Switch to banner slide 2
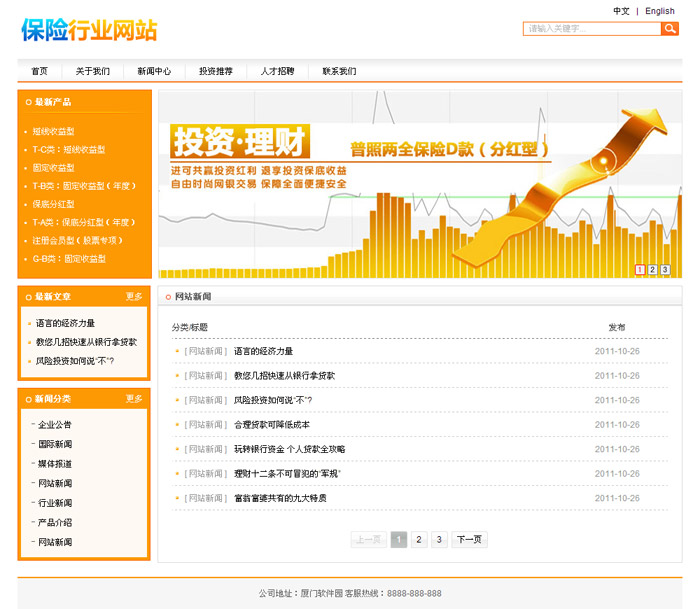Screen dimensions: 700x609 click(x=652, y=270)
